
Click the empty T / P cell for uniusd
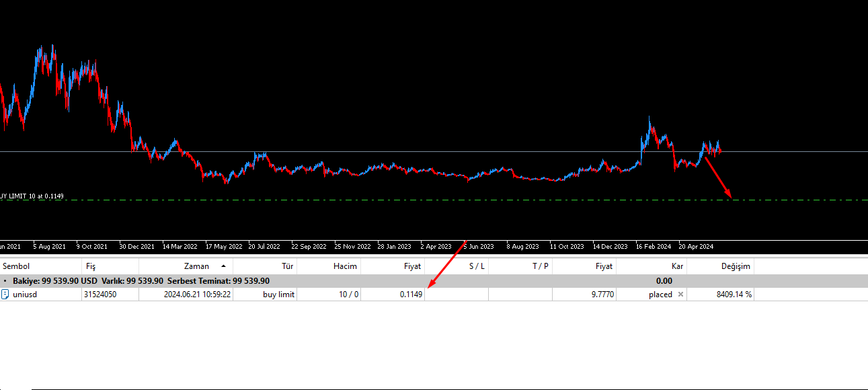(x=520, y=295)
